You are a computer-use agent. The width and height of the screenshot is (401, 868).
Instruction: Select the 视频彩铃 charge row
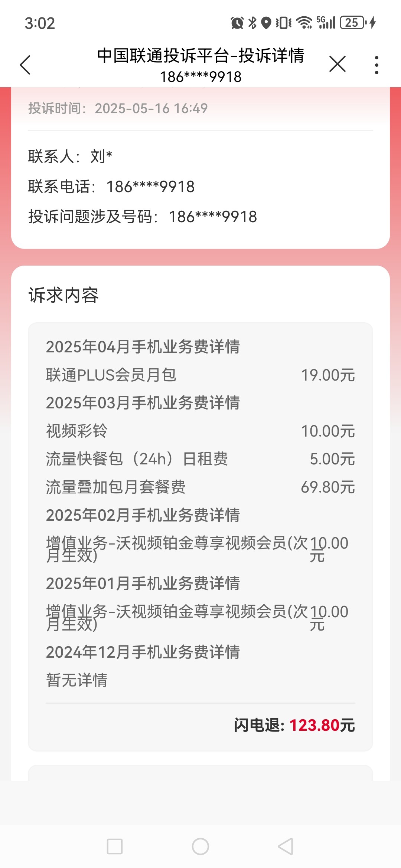(x=200, y=431)
